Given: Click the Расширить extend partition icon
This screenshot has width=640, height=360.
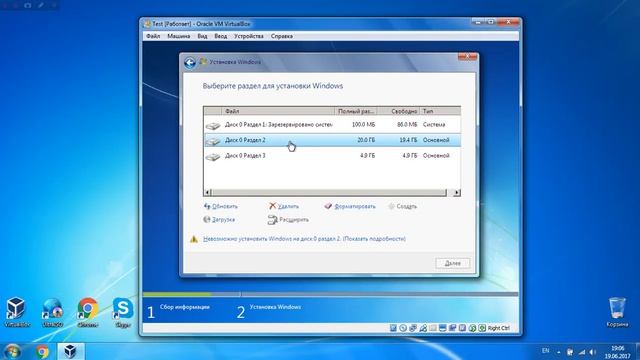Looking at the screenshot, I should click(x=272, y=220).
